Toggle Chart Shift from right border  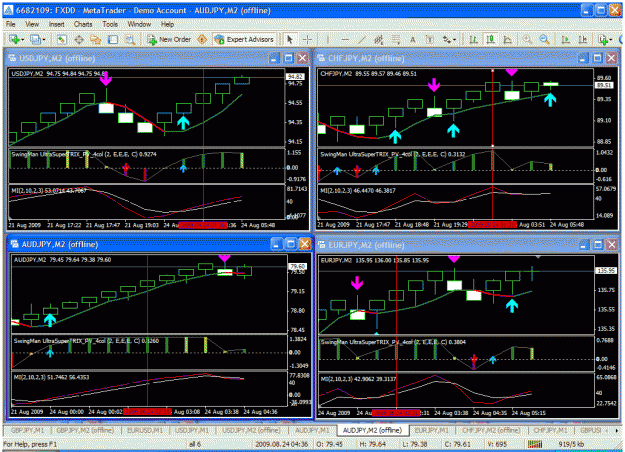(582, 39)
